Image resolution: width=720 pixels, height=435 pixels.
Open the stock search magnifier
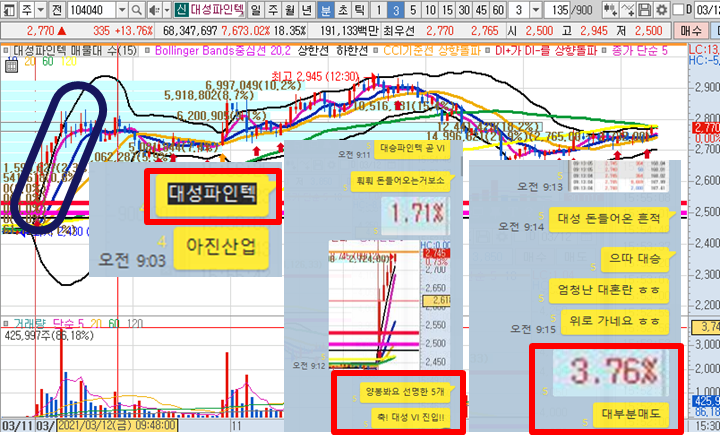point(136,10)
